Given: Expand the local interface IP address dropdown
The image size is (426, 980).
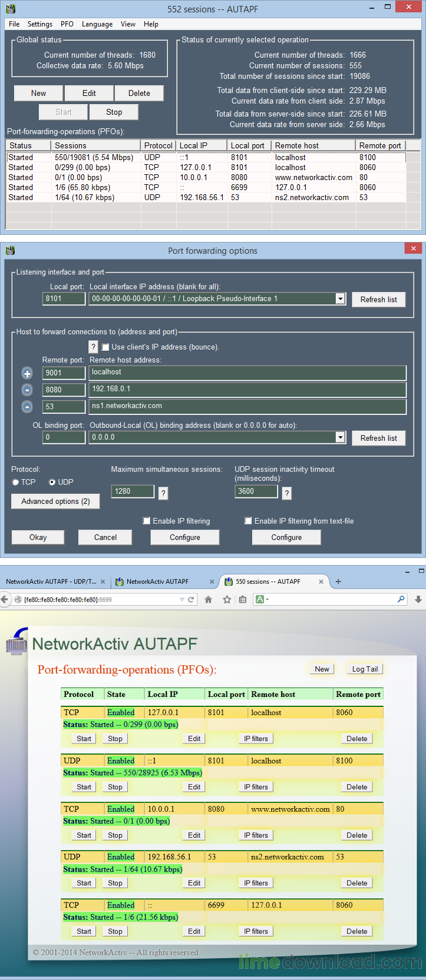Looking at the screenshot, I should pos(340,299).
